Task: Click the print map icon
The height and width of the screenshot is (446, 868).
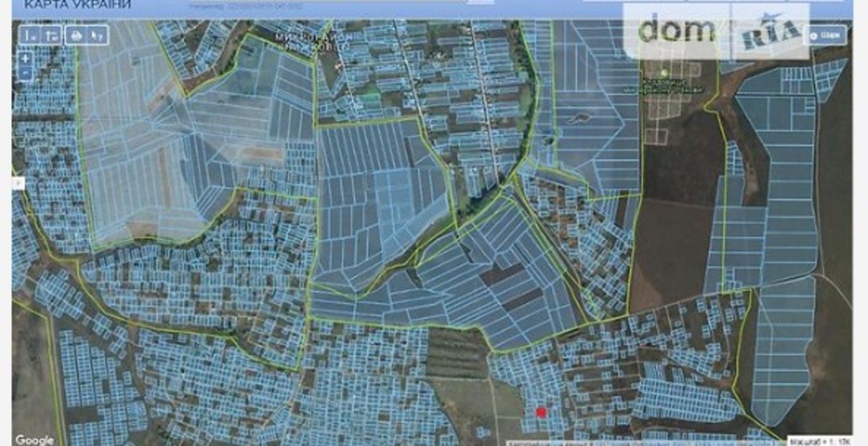Action: (x=76, y=35)
